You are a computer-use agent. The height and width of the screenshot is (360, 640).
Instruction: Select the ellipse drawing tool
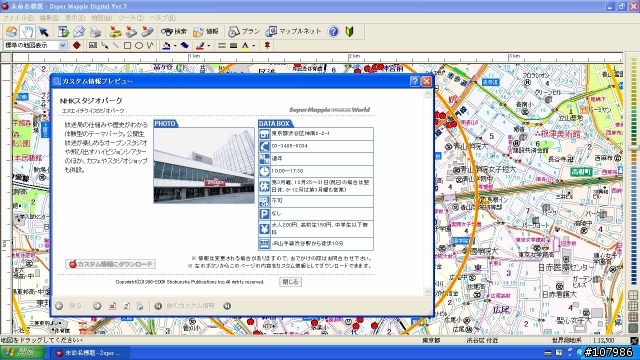coord(139,45)
